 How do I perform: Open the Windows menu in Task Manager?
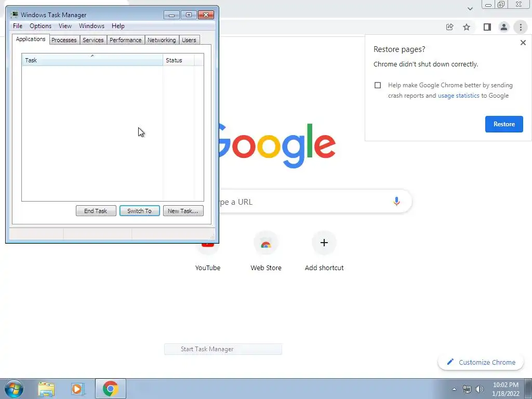(91, 26)
